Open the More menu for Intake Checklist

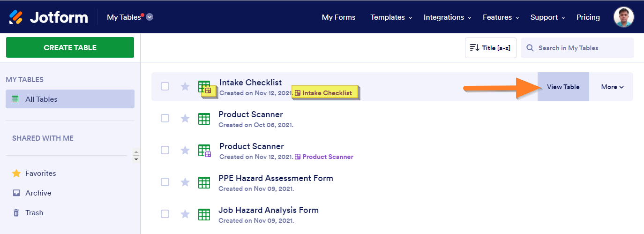pos(612,87)
